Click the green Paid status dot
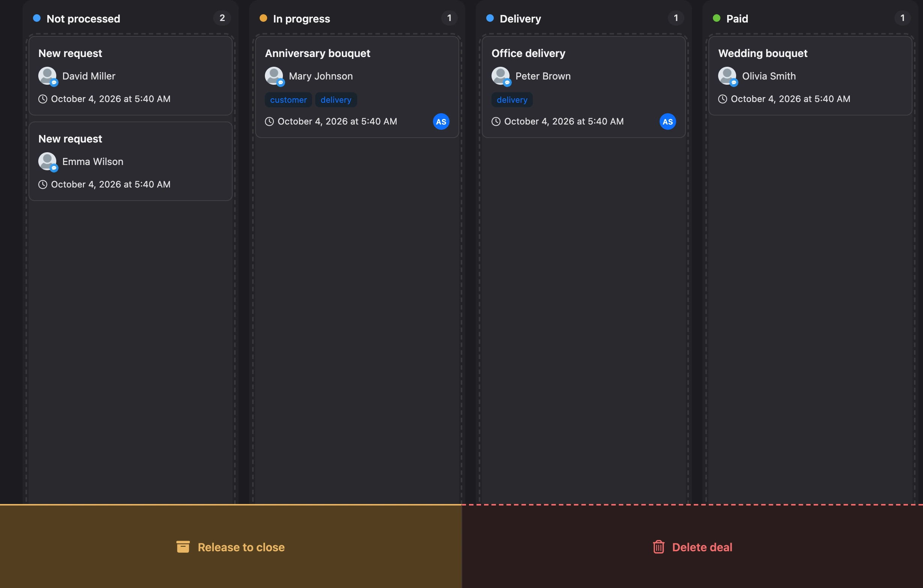The height and width of the screenshot is (588, 923). tap(716, 18)
